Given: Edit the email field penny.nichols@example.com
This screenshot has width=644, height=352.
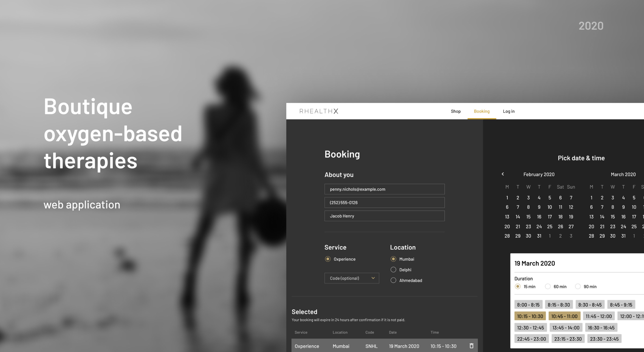Looking at the screenshot, I should point(385,189).
